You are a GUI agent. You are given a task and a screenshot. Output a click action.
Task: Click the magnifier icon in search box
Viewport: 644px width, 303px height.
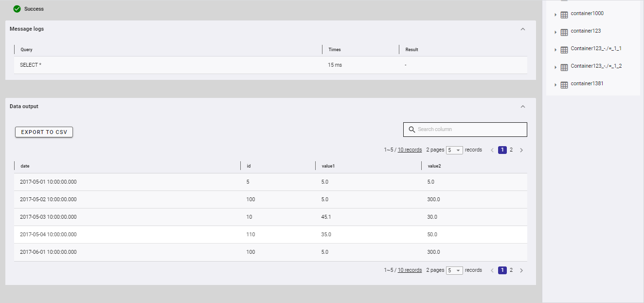411,130
